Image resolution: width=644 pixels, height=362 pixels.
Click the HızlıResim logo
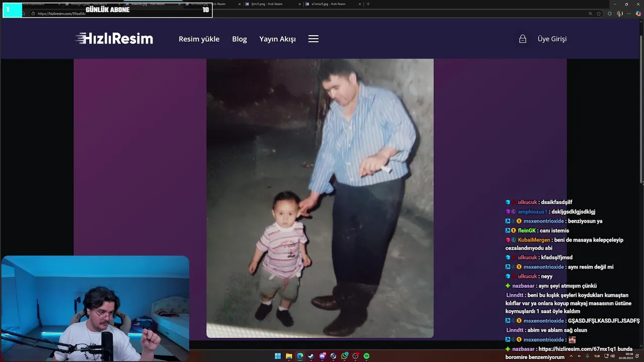pyautogui.click(x=114, y=39)
